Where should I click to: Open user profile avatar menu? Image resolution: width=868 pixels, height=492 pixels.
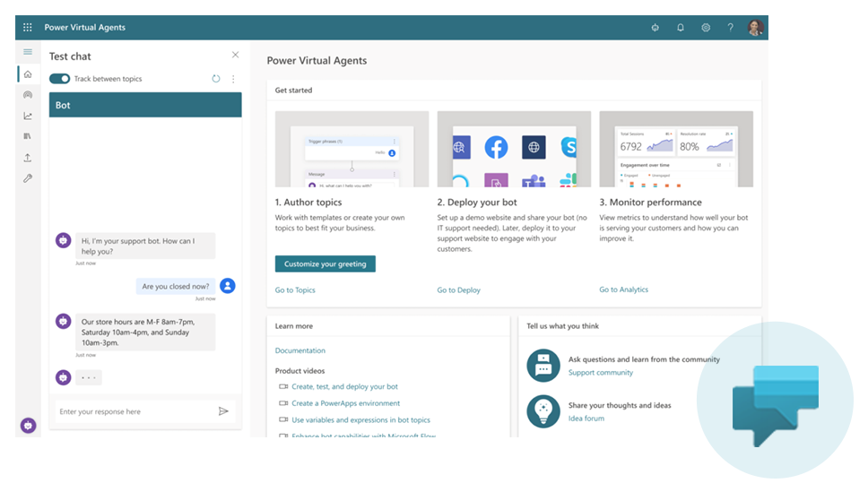point(755,28)
